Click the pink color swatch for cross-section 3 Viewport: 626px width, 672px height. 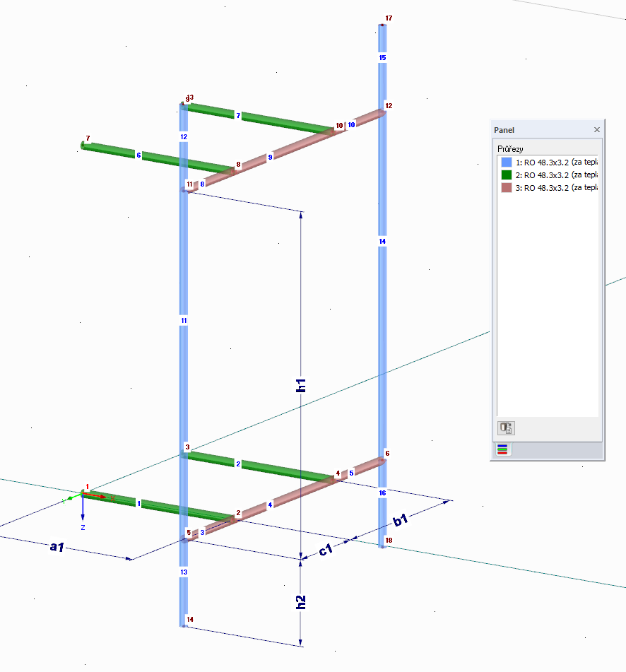(x=507, y=188)
